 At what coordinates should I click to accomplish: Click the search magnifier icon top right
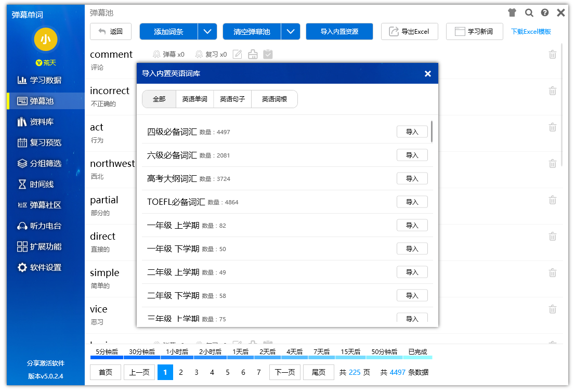529,13
